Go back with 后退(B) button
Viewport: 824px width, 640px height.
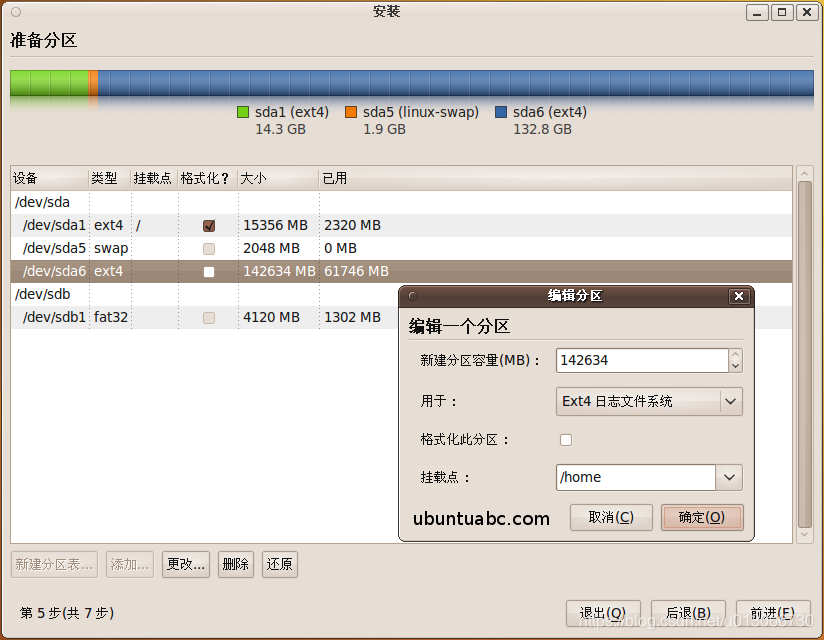tap(688, 613)
